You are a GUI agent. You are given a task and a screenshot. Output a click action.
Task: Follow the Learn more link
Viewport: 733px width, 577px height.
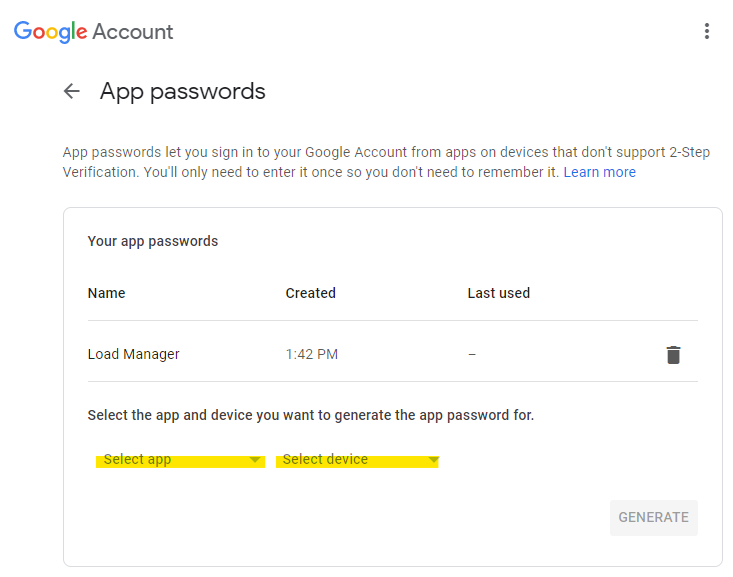(x=599, y=172)
